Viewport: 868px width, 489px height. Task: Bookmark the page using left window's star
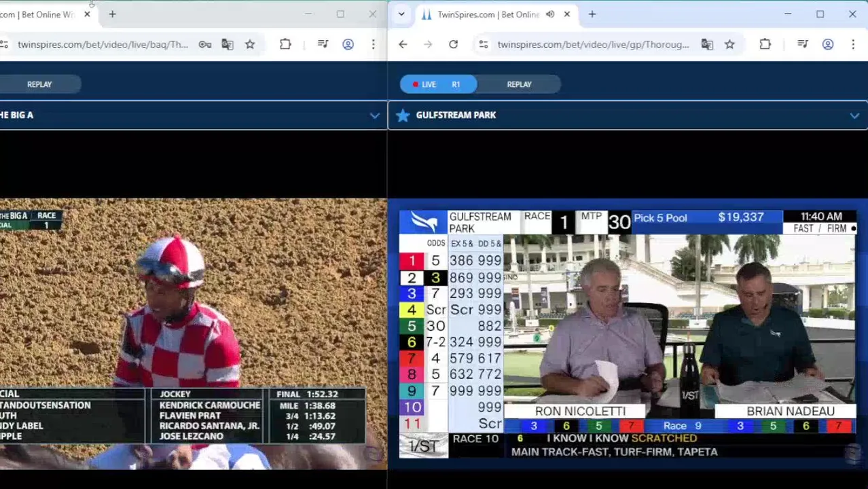tap(250, 44)
